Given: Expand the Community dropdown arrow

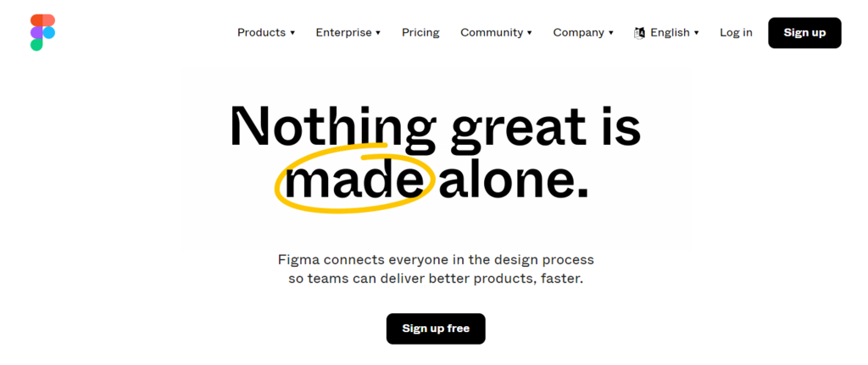Looking at the screenshot, I should click(530, 33).
